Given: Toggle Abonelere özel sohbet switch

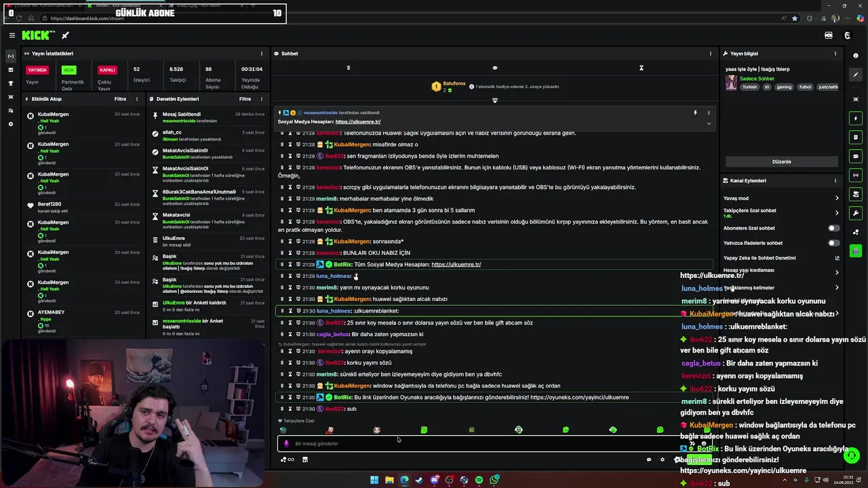Looking at the screenshot, I should (x=833, y=228).
